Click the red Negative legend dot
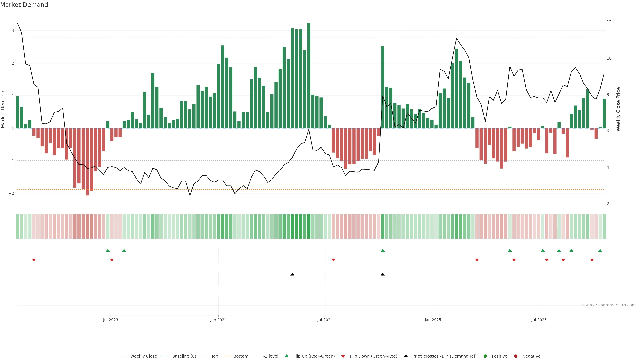Image resolution: width=644 pixels, height=362 pixels. pos(516,356)
